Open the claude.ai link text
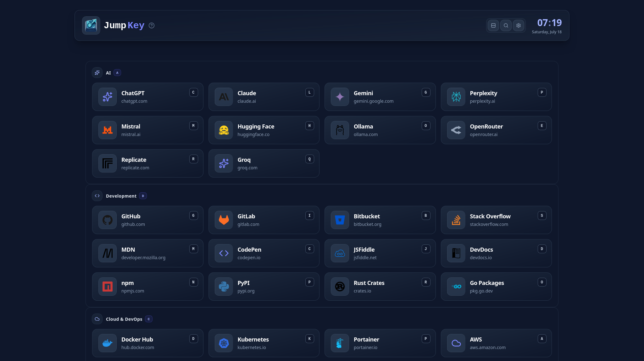Image resolution: width=644 pixels, height=361 pixels. click(247, 101)
